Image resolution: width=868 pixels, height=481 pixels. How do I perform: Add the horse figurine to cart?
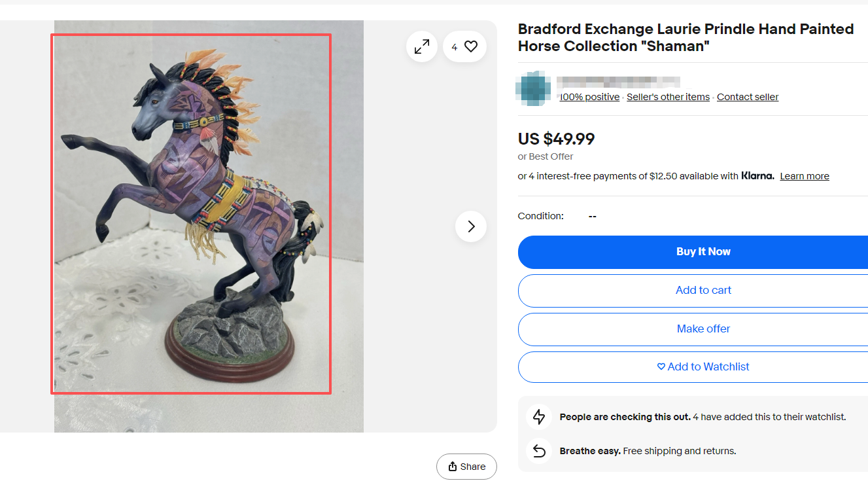(x=703, y=291)
